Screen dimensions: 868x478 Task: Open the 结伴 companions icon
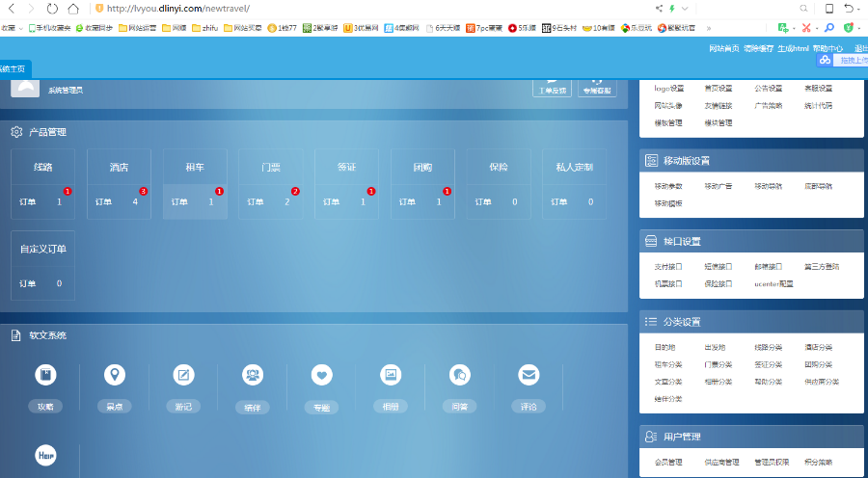[x=253, y=375]
